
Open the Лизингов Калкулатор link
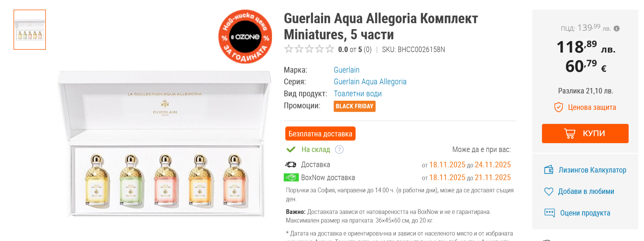tap(592, 170)
